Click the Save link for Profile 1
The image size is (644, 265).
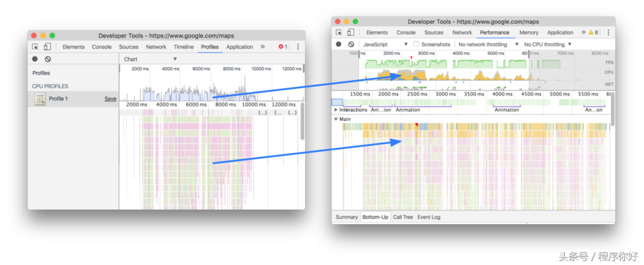(110, 99)
